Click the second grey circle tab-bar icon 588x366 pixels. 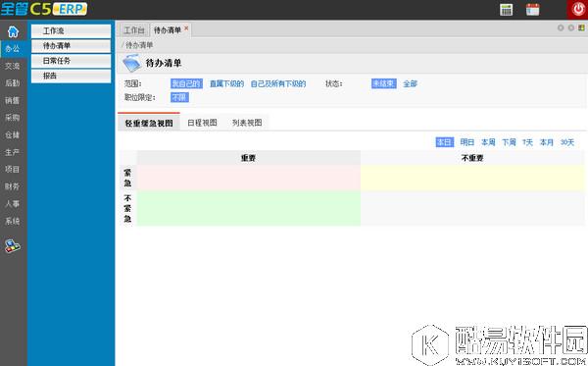[x=571, y=27]
